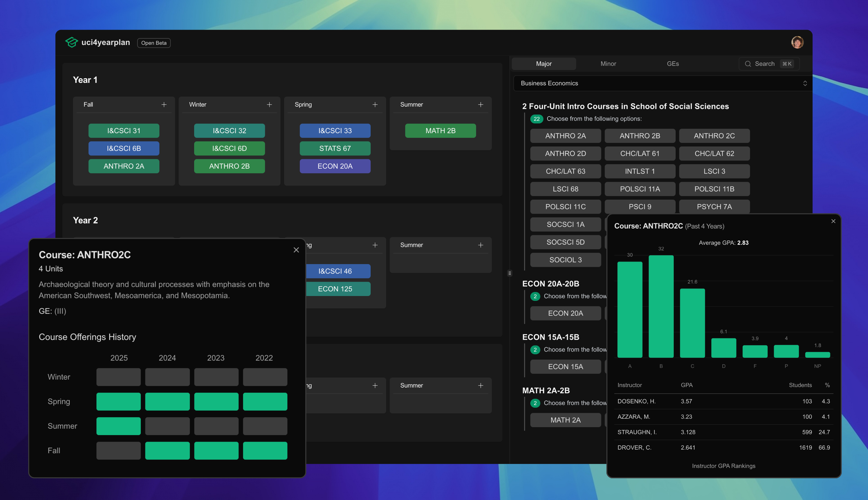Select the I&CSCI 33 course chip

[335, 130]
